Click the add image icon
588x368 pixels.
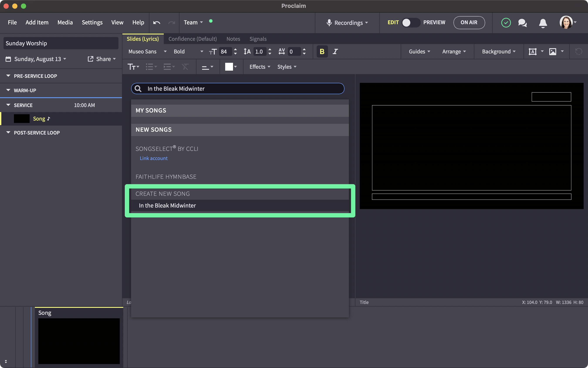pyautogui.click(x=553, y=52)
